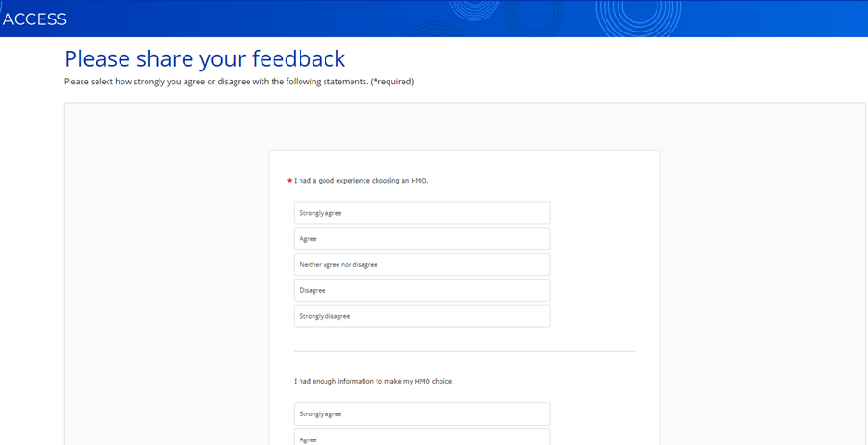Viewport: 868px width, 445px height.
Task: Select Disagree for HMO experience question
Action: click(x=422, y=290)
